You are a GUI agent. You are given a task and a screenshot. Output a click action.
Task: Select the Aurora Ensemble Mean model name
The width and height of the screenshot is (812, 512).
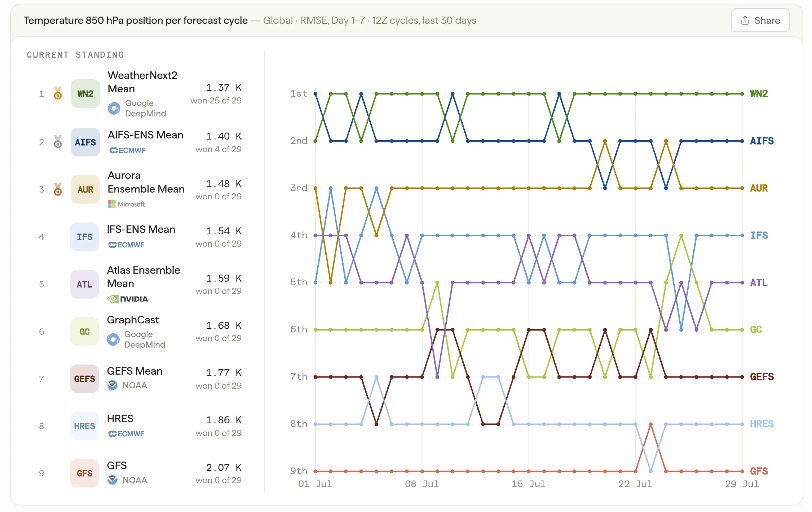pos(146,182)
